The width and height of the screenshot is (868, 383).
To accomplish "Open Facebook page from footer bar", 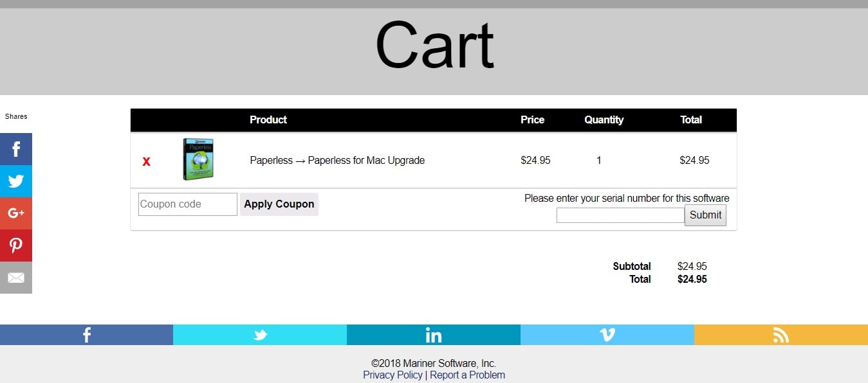I will click(86, 335).
